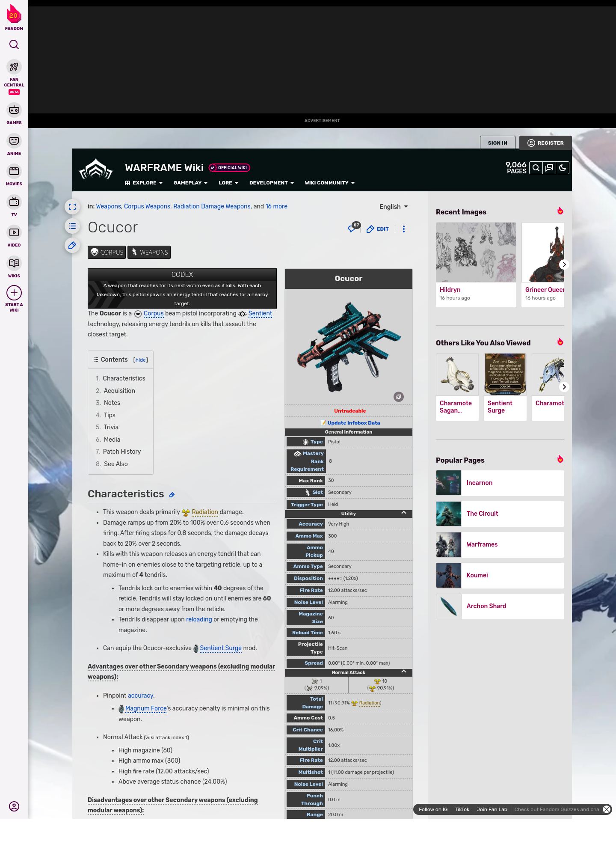Screen dimensions: 616x856
Task: Open the Anime section
Action: pos(14,145)
